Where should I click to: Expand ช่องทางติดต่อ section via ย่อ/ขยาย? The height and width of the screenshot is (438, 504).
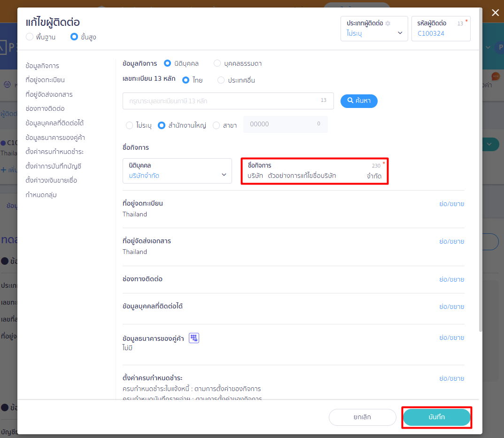451,279
